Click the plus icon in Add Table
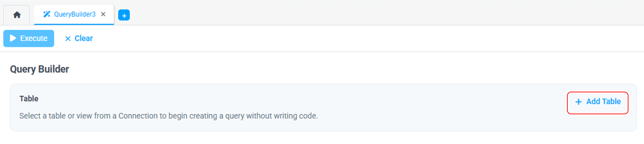The width and height of the screenshot is (644, 144). pos(579,102)
